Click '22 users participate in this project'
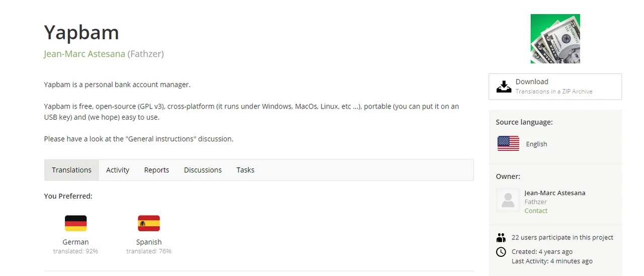 (562, 237)
